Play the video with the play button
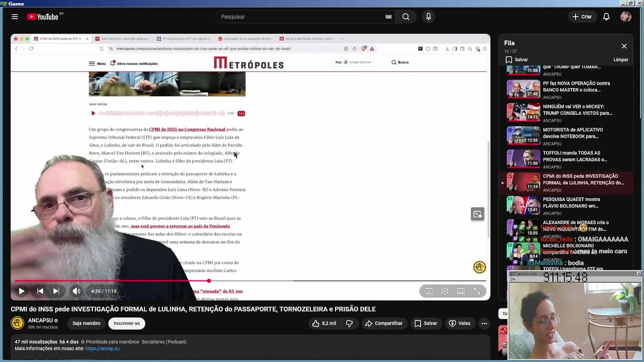 (x=22, y=291)
